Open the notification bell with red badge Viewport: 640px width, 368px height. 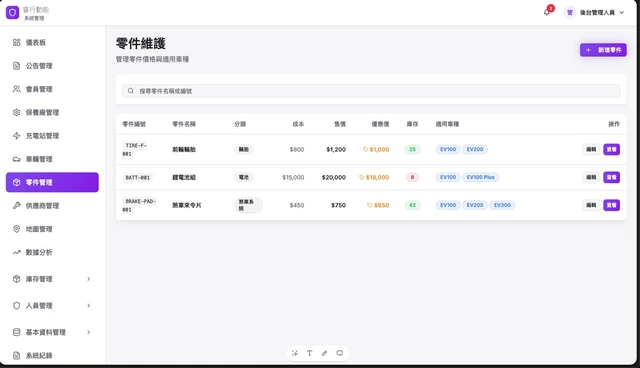(x=547, y=12)
